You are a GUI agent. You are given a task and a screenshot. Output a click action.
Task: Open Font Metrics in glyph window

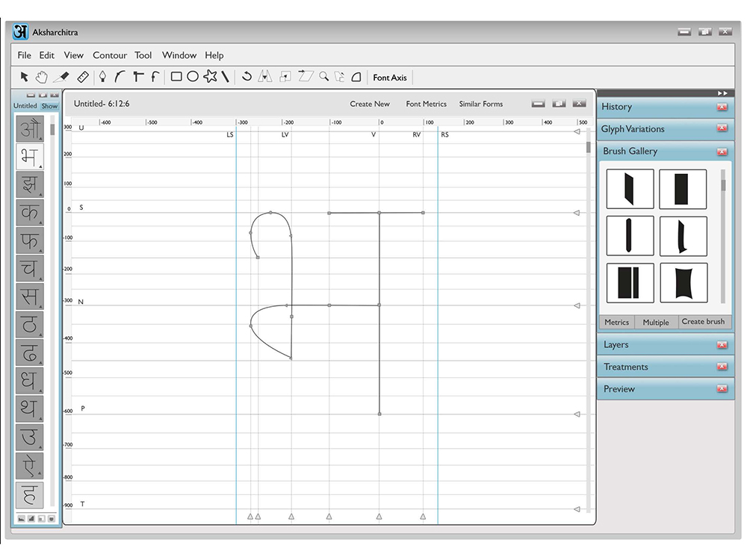[427, 104]
